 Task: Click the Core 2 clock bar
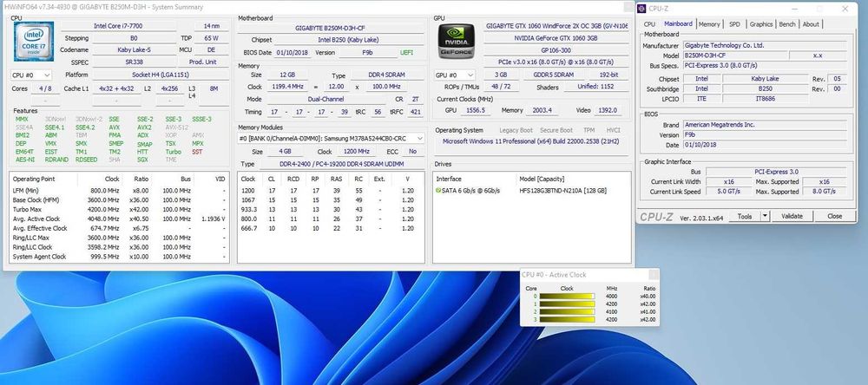click(567, 312)
